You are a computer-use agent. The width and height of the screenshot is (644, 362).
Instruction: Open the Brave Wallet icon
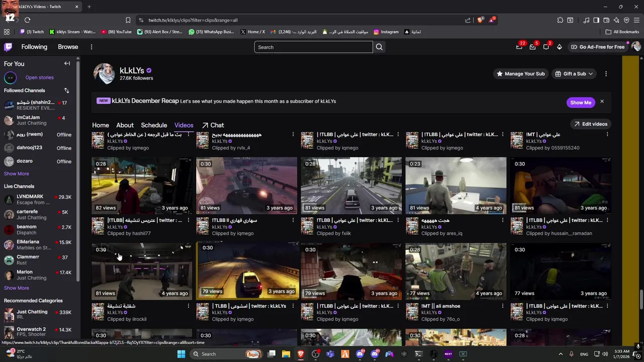pos(606,20)
